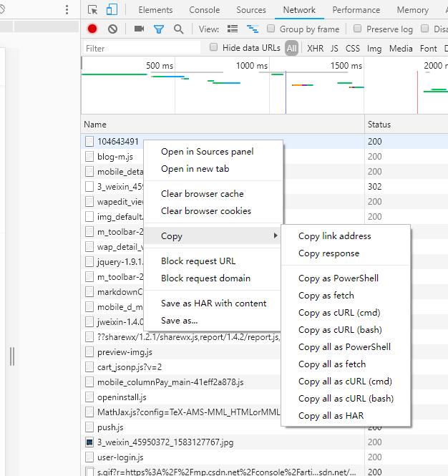This screenshot has height=476, width=448.
Task: Sort by the Status column header
Action: (x=406, y=125)
